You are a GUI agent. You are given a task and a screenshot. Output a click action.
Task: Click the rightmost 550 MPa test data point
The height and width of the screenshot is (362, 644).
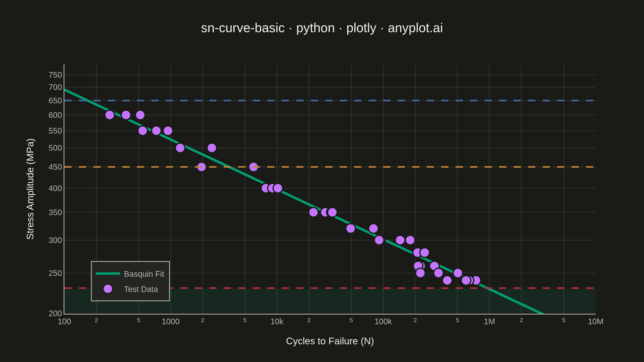click(x=168, y=131)
